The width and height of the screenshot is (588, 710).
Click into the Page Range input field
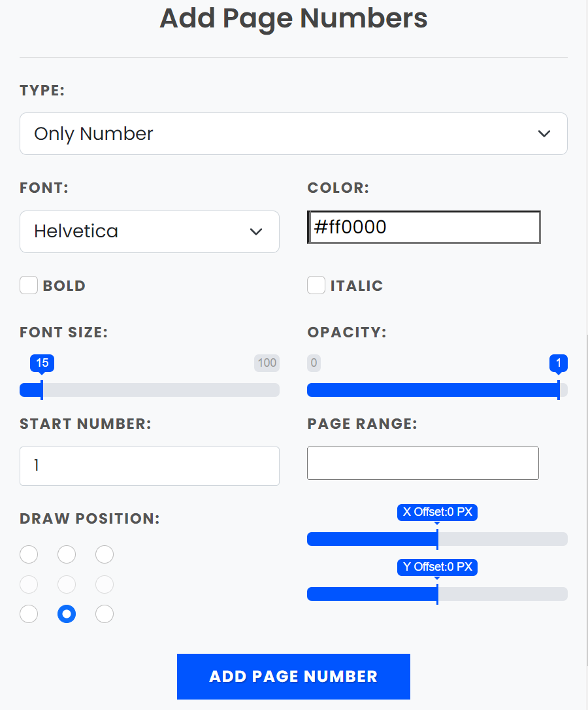[x=423, y=464]
